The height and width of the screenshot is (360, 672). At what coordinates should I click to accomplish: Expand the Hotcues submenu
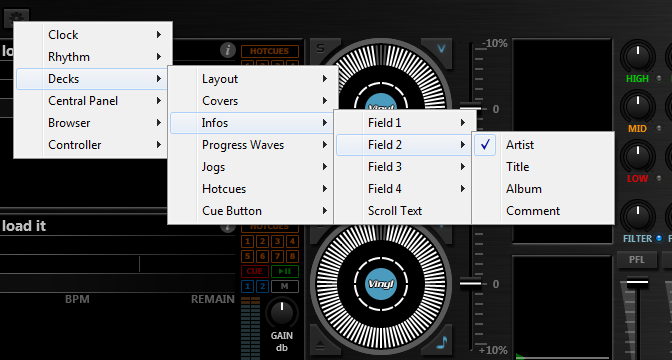click(252, 189)
